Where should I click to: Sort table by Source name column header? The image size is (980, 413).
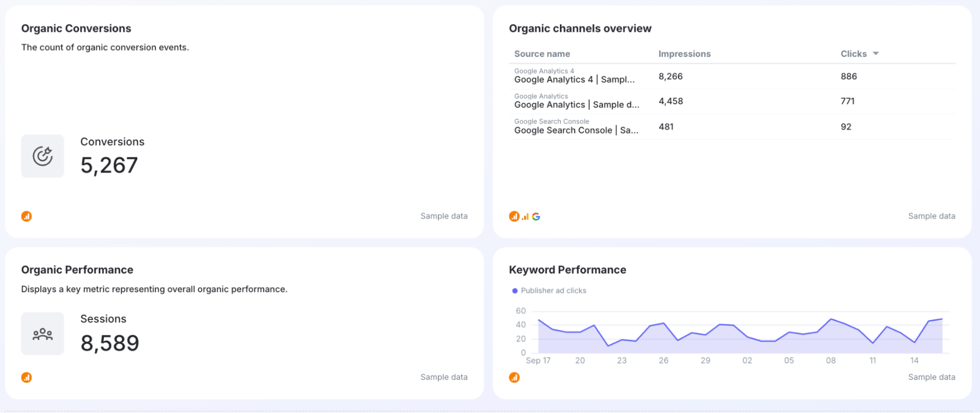click(x=542, y=54)
